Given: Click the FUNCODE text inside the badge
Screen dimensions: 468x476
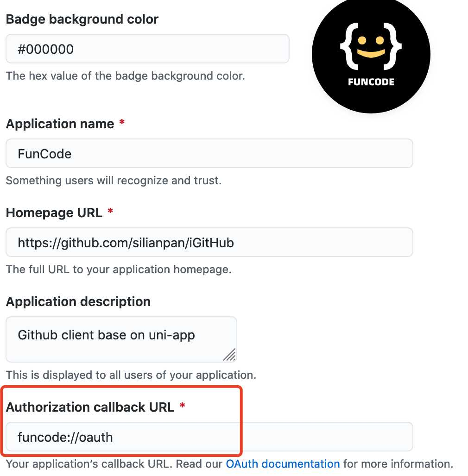Looking at the screenshot, I should point(371,82).
